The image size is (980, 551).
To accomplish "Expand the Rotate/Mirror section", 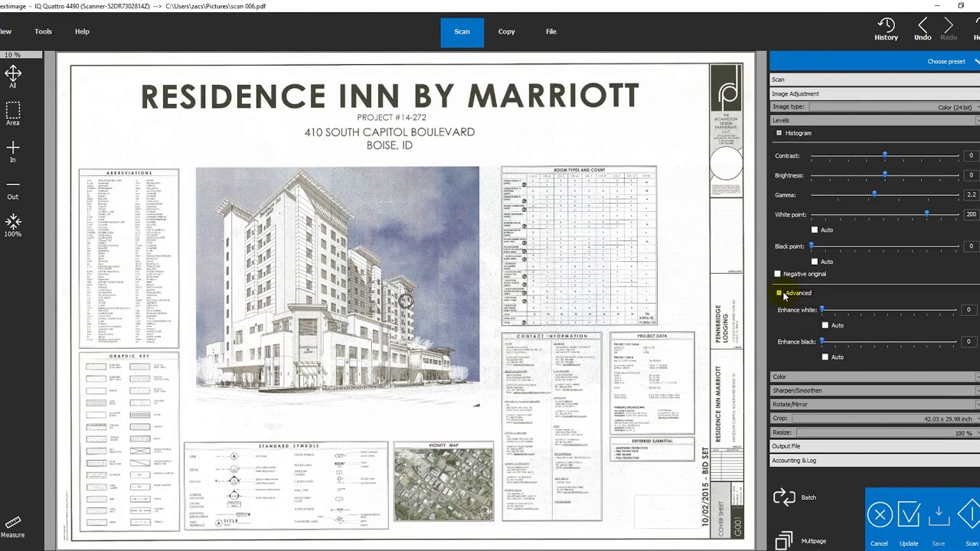I will tap(875, 404).
